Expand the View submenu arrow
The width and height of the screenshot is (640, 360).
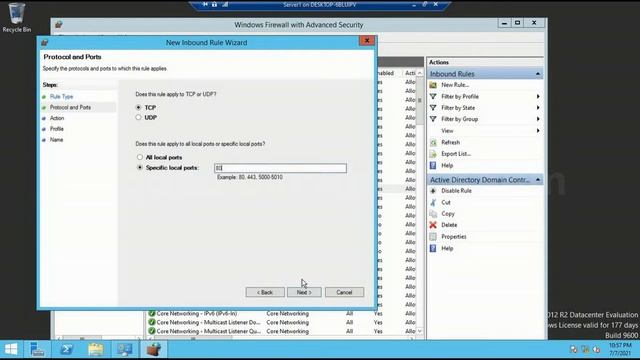point(538,131)
